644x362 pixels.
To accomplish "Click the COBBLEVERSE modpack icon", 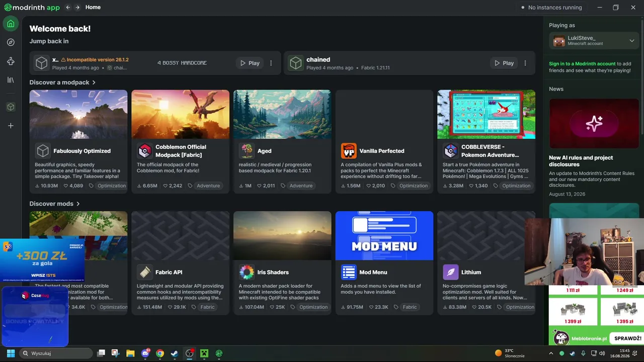I will tap(451, 151).
